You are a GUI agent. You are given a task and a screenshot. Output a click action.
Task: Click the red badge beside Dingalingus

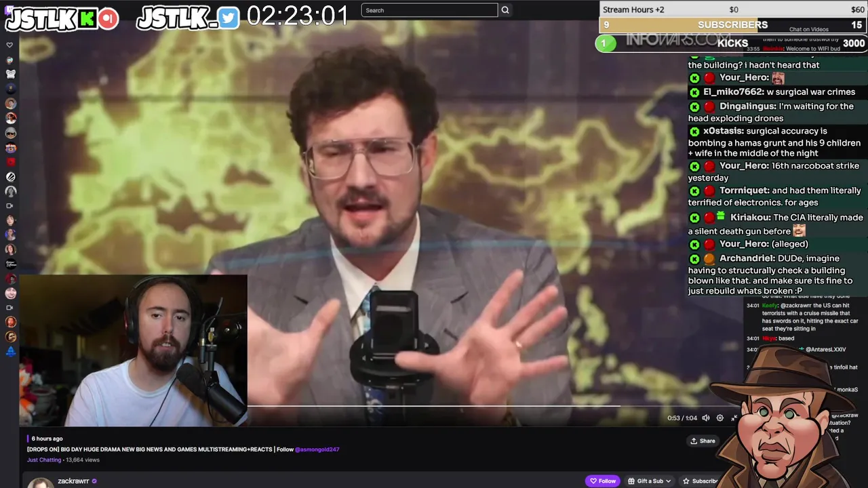709,106
